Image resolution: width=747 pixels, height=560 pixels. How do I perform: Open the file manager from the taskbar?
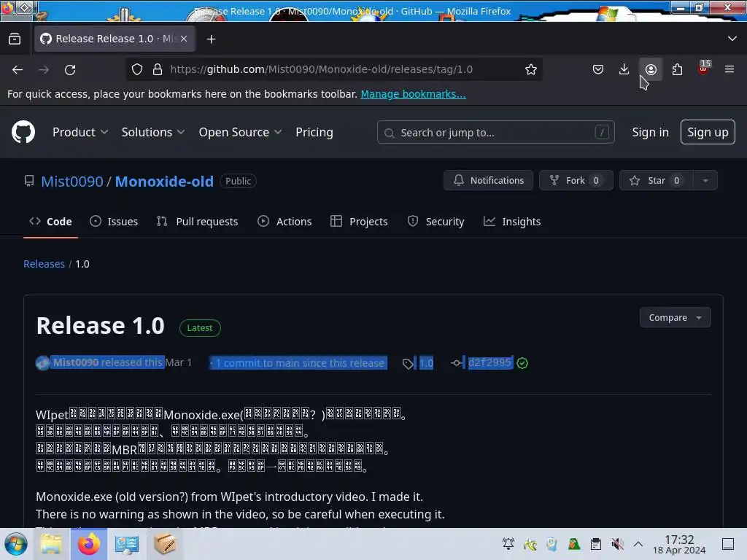click(51, 544)
